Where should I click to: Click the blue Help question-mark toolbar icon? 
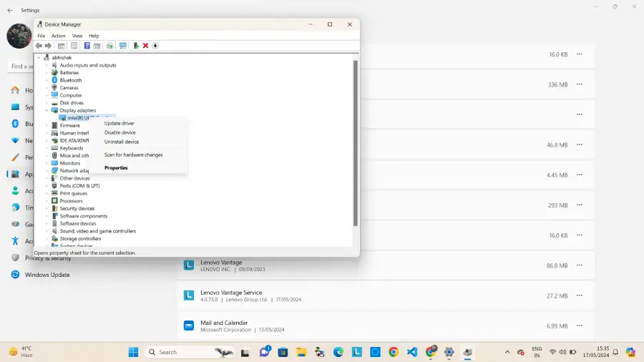click(87, 46)
